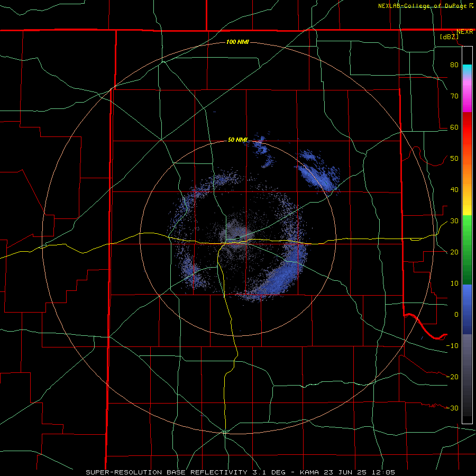The width and height of the screenshot is (476, 476).
Task: Click the yellow segment of the color bar
Action: pyautogui.click(x=467, y=206)
